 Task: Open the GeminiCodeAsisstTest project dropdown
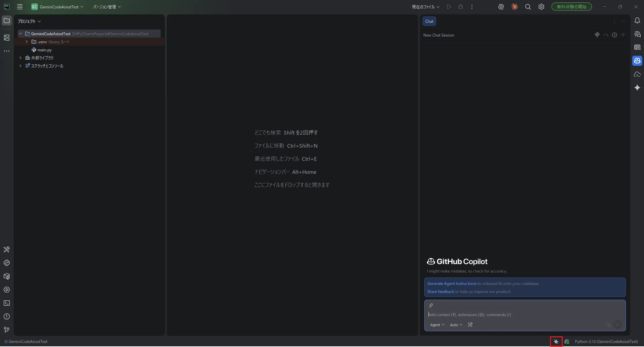[x=57, y=7]
